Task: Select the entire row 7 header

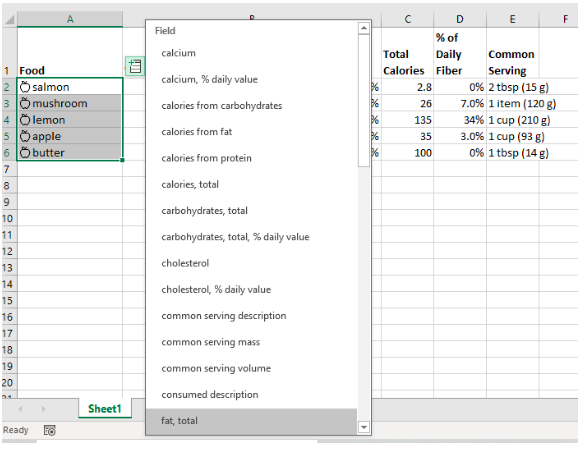Action: (7, 169)
